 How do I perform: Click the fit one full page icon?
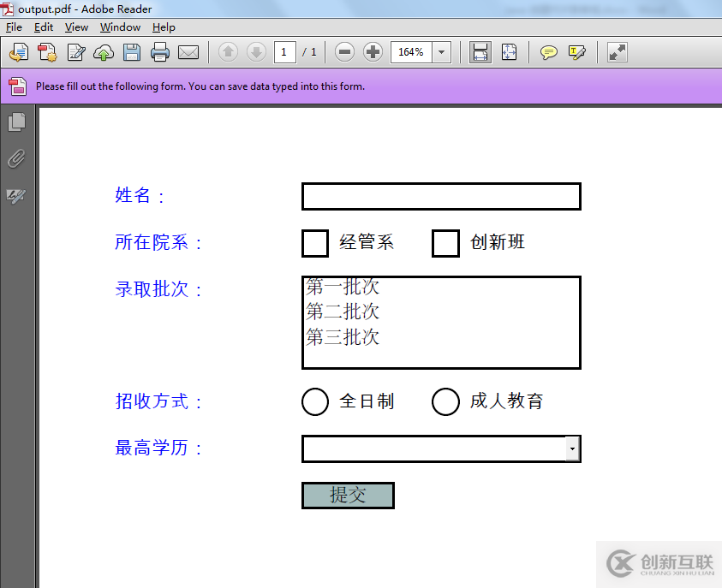(x=509, y=52)
